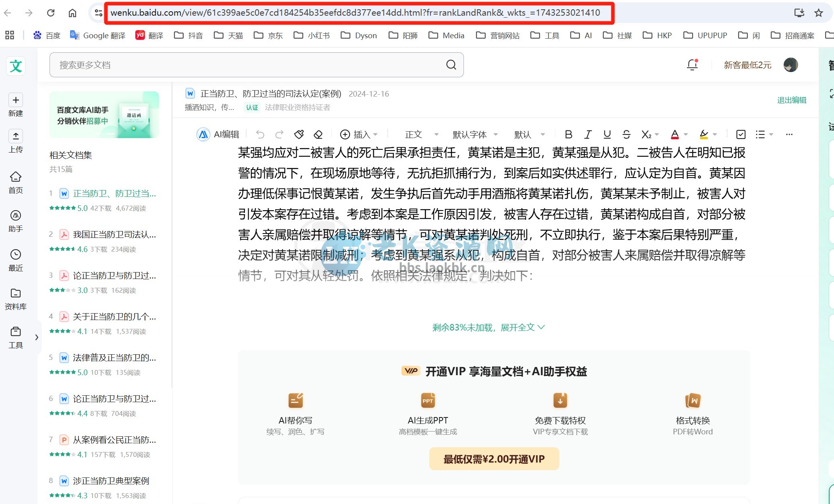
Task: Click the search magnifier icon
Action: pyautogui.click(x=451, y=65)
